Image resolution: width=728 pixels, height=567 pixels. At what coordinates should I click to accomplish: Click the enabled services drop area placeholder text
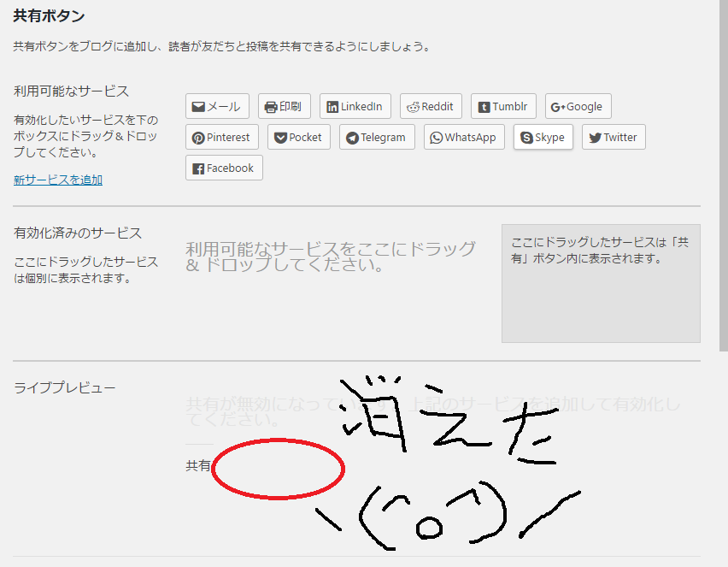coord(331,257)
